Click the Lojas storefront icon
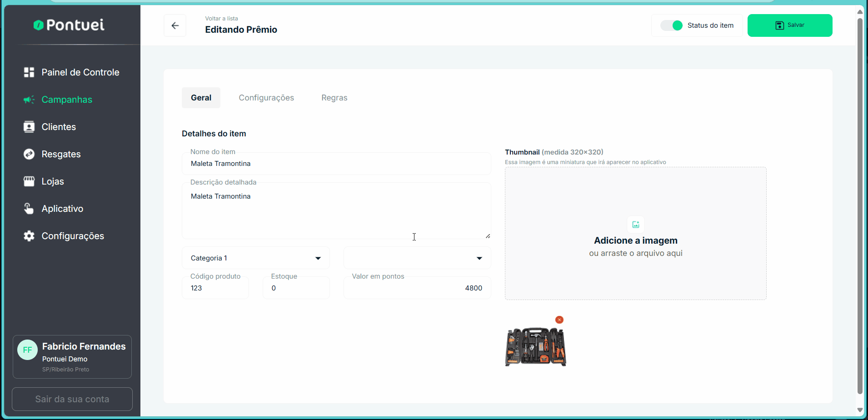 click(29, 181)
